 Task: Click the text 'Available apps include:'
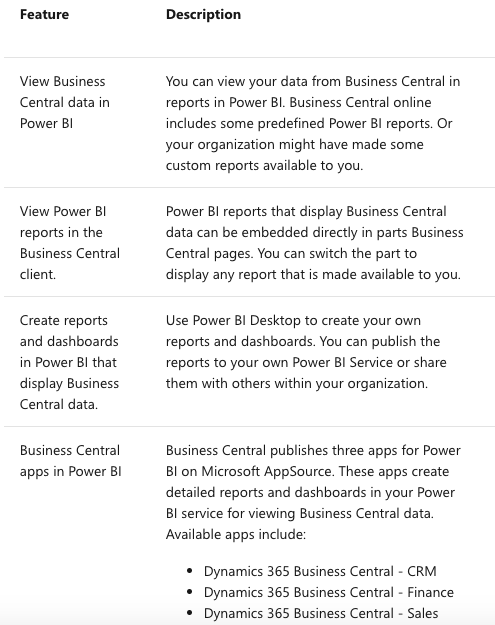click(x=236, y=534)
